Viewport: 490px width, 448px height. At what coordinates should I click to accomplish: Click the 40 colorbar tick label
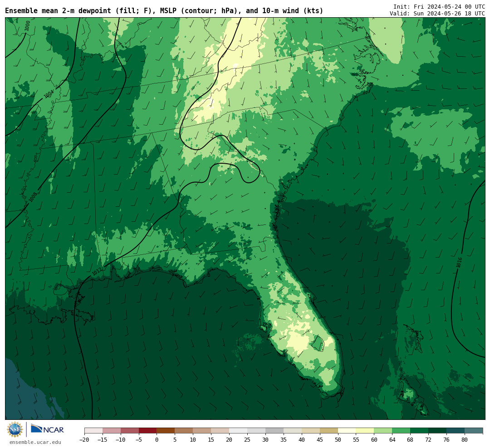(x=302, y=439)
